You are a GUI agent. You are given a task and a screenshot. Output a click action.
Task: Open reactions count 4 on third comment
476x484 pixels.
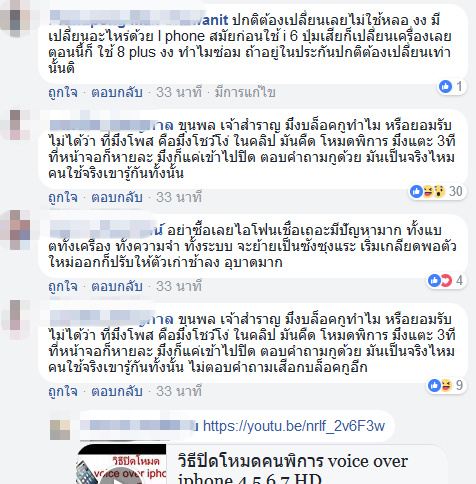pyautogui.click(x=446, y=280)
